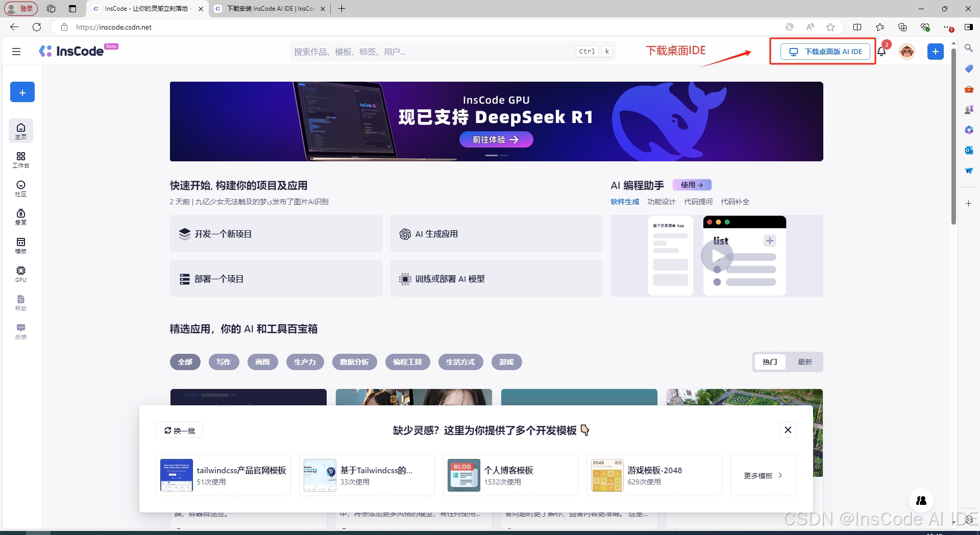Filter apps by 生产力

[x=305, y=362]
